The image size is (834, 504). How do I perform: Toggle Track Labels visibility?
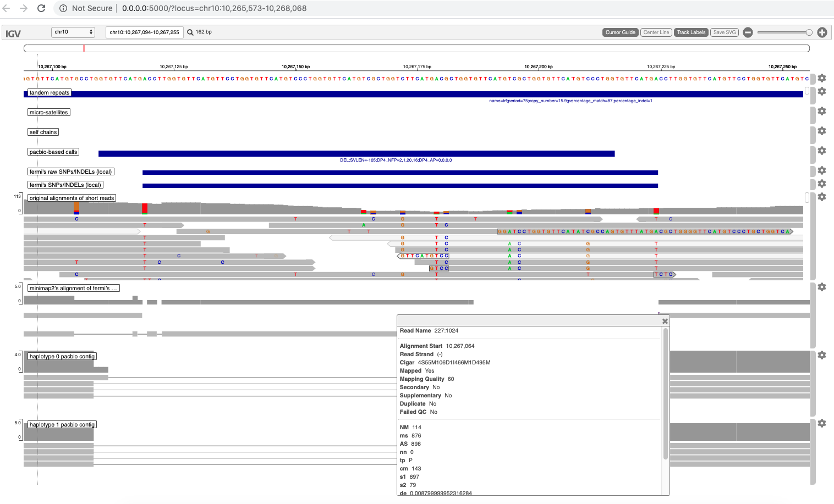pos(691,32)
